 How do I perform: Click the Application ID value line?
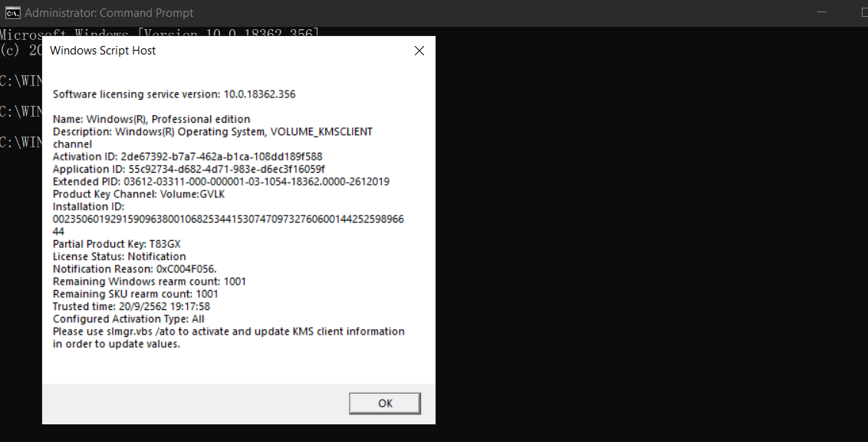coord(189,169)
